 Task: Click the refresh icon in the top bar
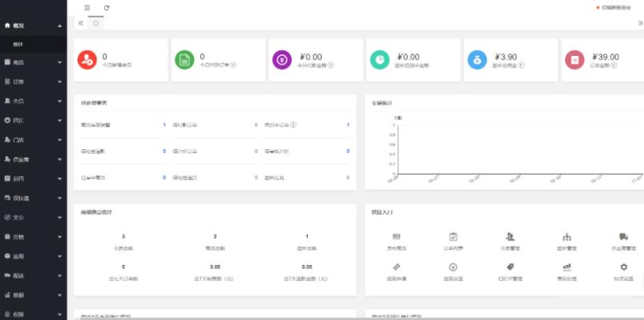pyautogui.click(x=107, y=7)
